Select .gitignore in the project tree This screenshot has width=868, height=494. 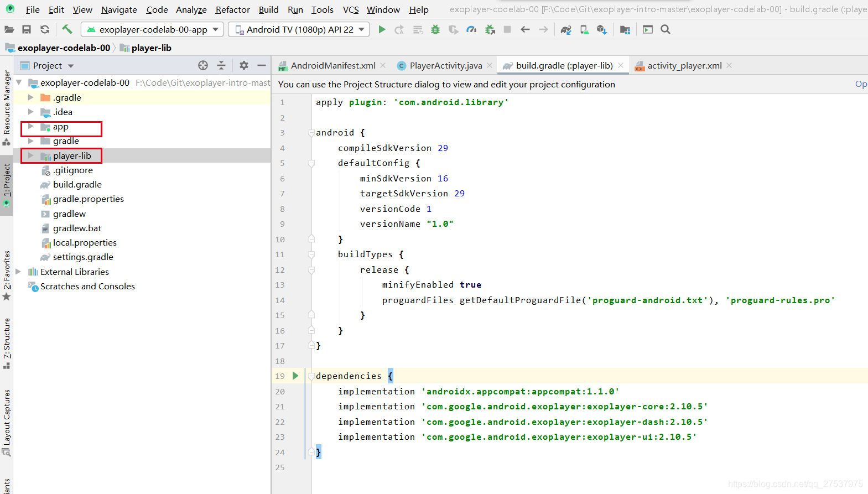point(73,170)
